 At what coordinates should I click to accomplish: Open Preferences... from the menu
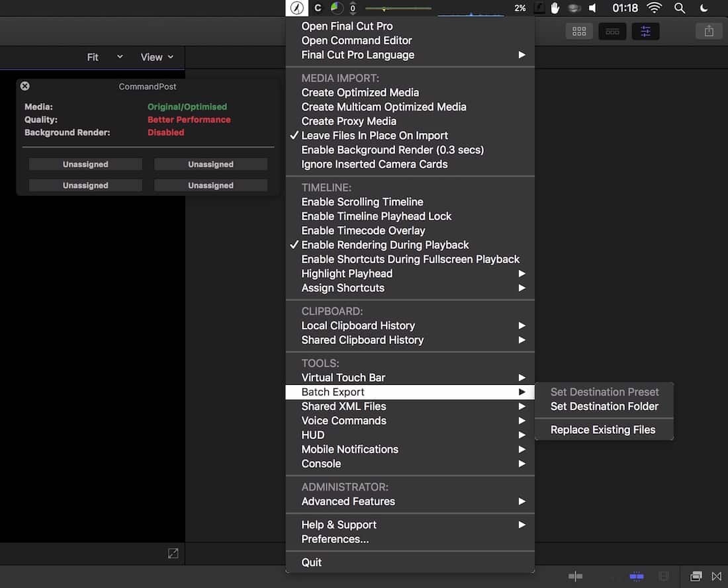coord(410,539)
